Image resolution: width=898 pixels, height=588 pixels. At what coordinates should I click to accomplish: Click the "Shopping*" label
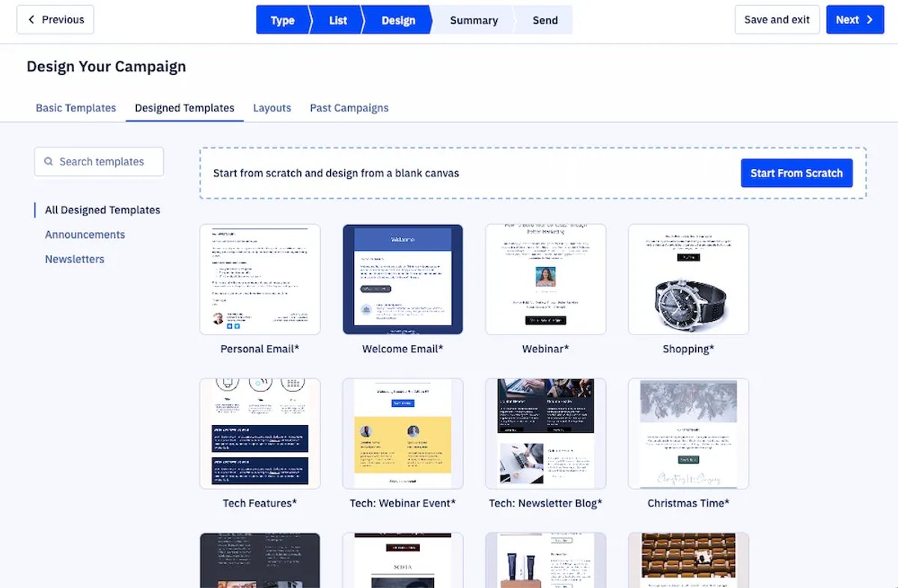click(x=688, y=349)
